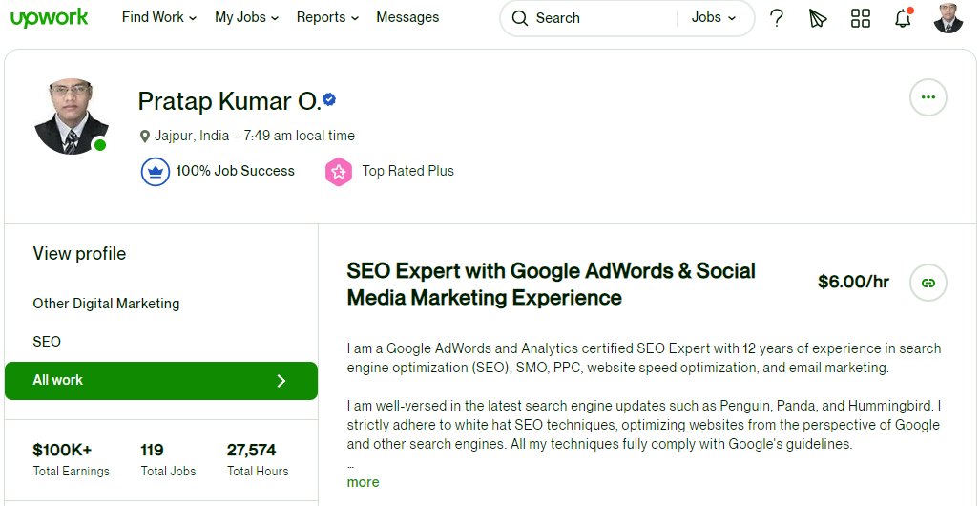Check notifications bell icon
980x506 pixels.
(903, 18)
